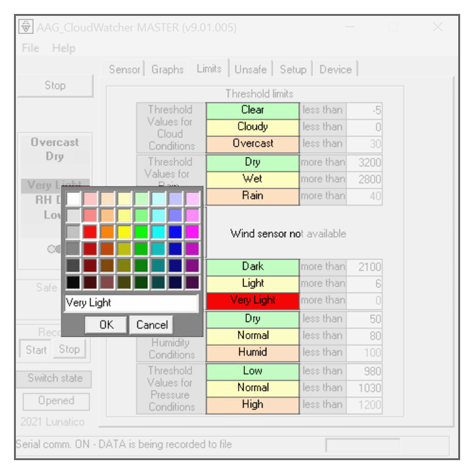
Task: Choose the bright yellow color swatch
Action: (124, 232)
